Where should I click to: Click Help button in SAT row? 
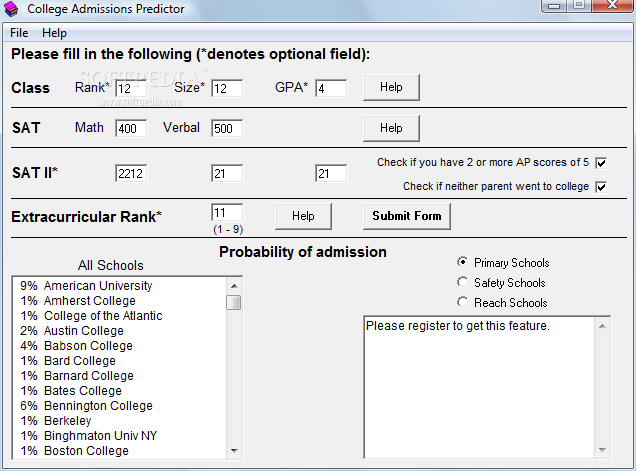(391, 128)
